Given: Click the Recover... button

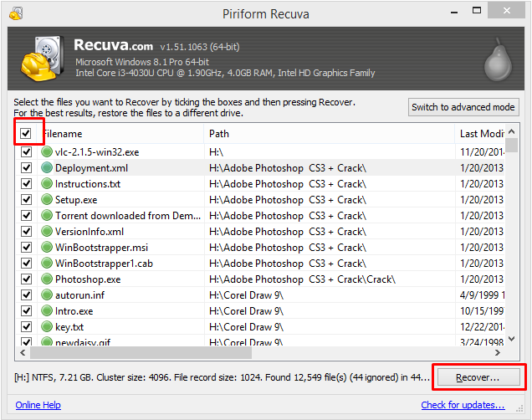Looking at the screenshot, I should (x=478, y=377).
